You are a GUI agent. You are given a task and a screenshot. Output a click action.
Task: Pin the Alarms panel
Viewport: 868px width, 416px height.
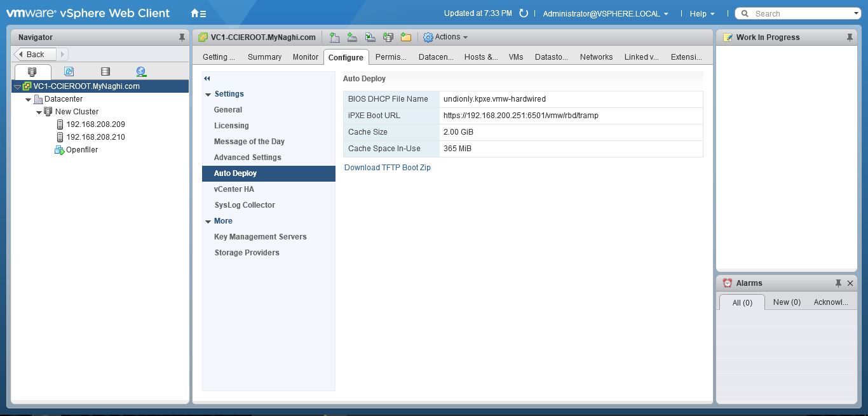pos(838,283)
